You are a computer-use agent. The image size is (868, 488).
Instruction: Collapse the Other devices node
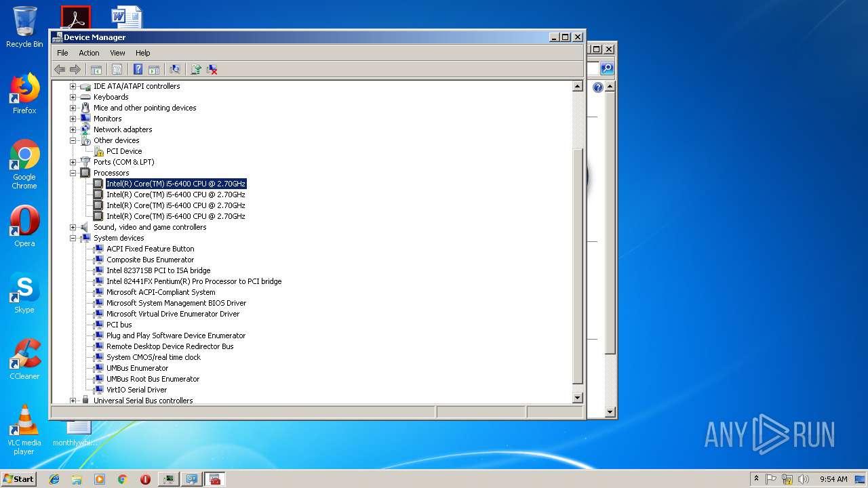(73, 140)
